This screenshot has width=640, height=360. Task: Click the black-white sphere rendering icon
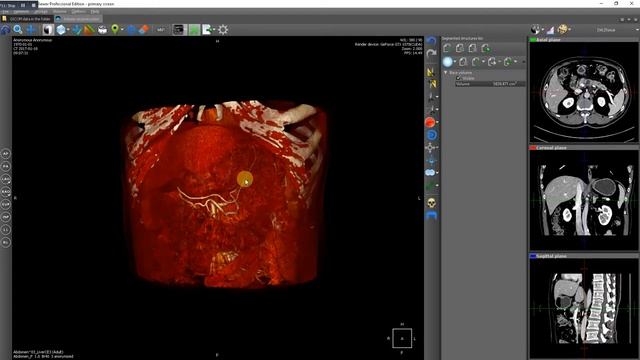pos(535,29)
